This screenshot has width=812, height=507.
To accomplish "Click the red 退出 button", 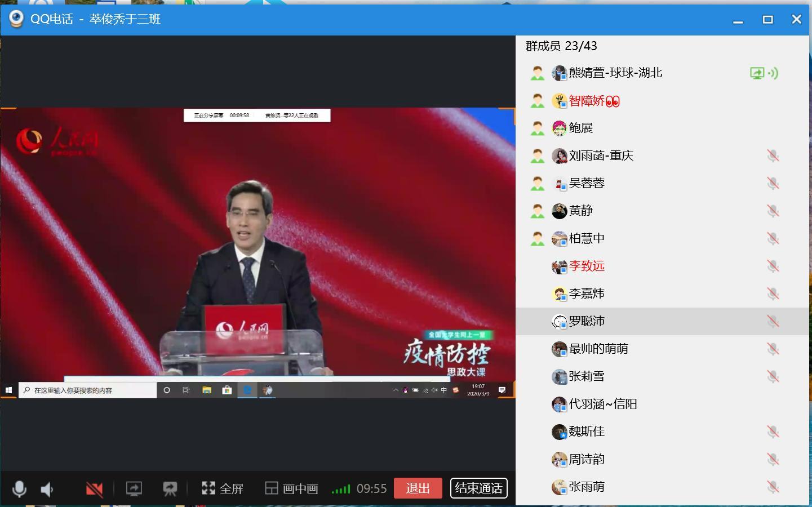I will pyautogui.click(x=418, y=488).
